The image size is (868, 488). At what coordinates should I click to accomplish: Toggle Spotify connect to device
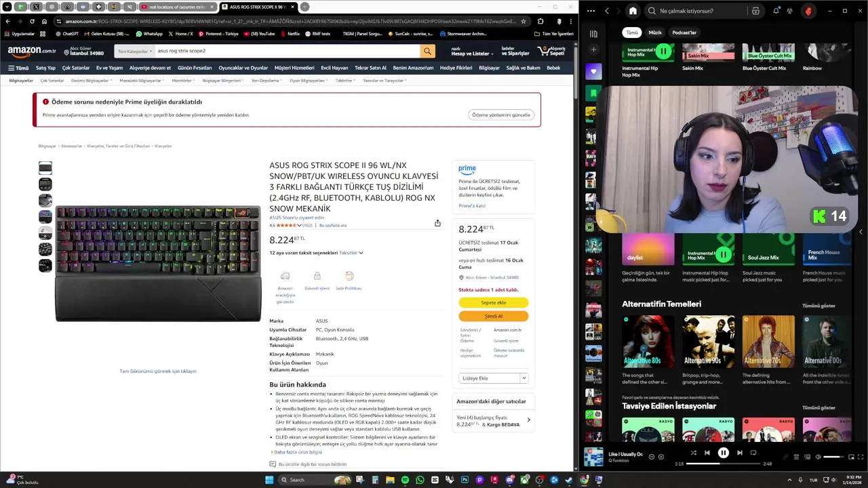tap(807, 457)
